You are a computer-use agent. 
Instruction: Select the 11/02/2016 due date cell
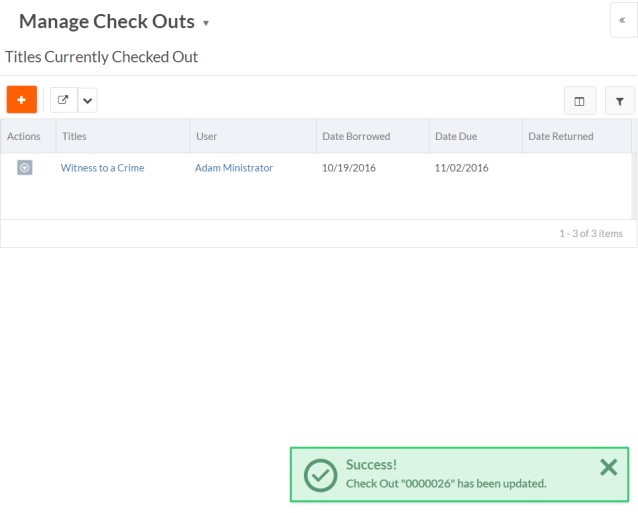(x=461, y=168)
